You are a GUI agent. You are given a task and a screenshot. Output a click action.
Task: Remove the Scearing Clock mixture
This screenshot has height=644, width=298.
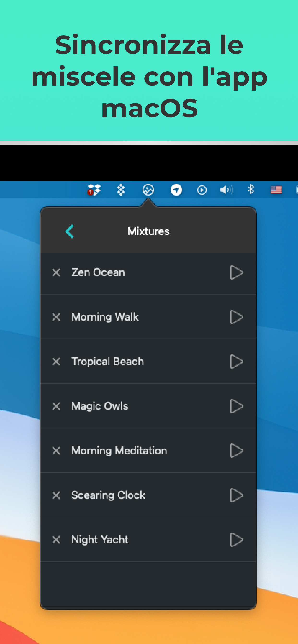click(x=56, y=495)
